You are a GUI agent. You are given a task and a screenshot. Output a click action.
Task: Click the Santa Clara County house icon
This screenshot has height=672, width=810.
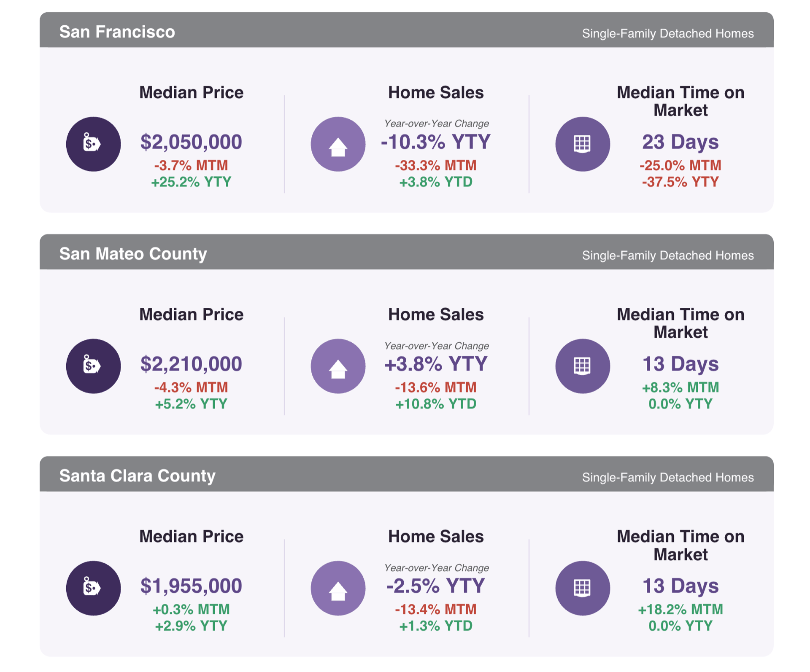click(x=338, y=588)
